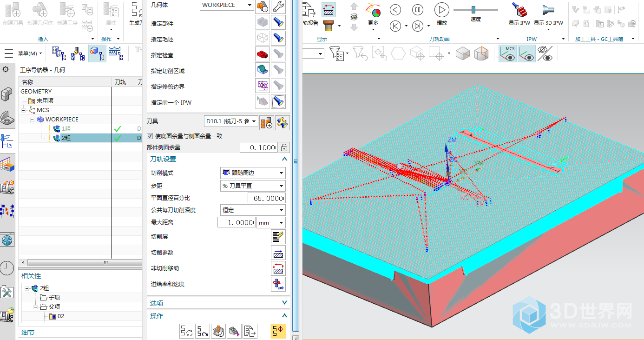This screenshot has height=340, width=644.
Task: Expand 选项 section
Action: pos(285,303)
